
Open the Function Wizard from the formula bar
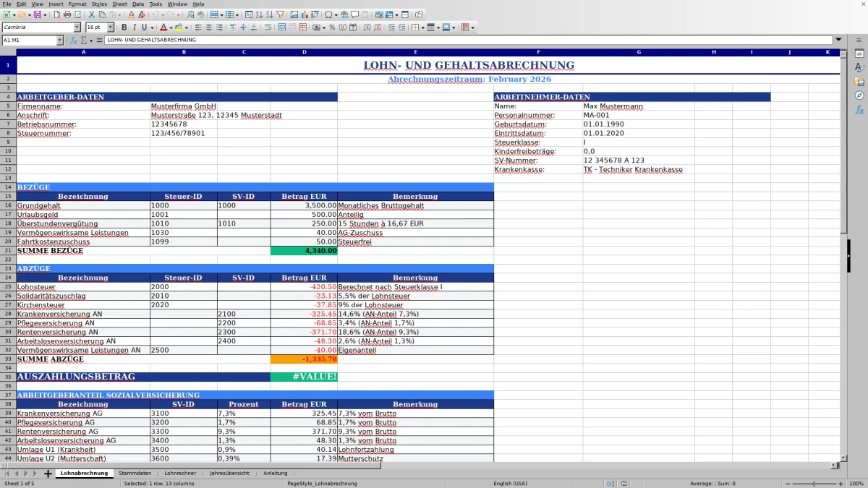click(x=73, y=40)
